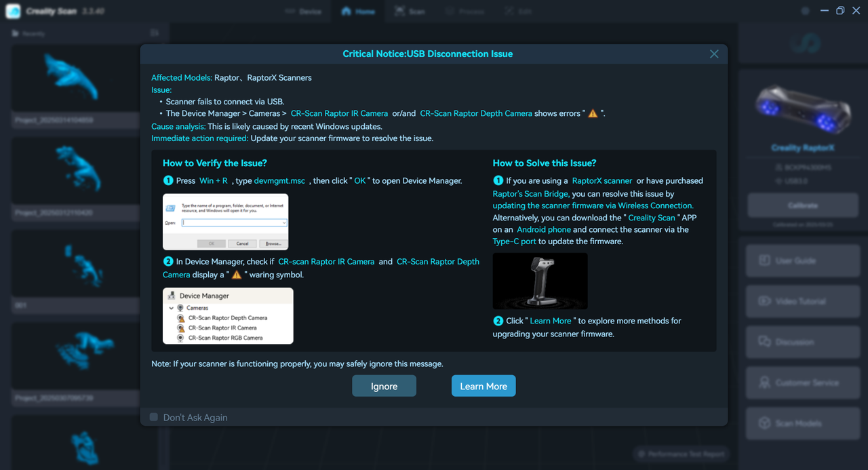
Task: Open the Edit tab in the main window
Action: pos(519,12)
